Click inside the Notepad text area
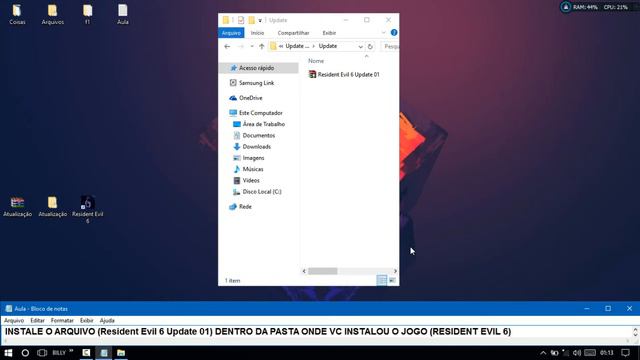 (x=316, y=332)
